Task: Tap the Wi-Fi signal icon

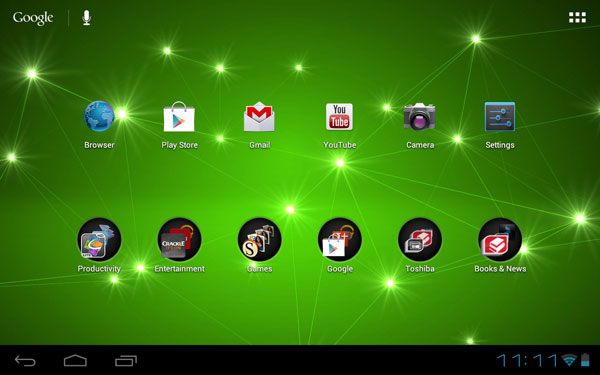Action: (x=569, y=360)
